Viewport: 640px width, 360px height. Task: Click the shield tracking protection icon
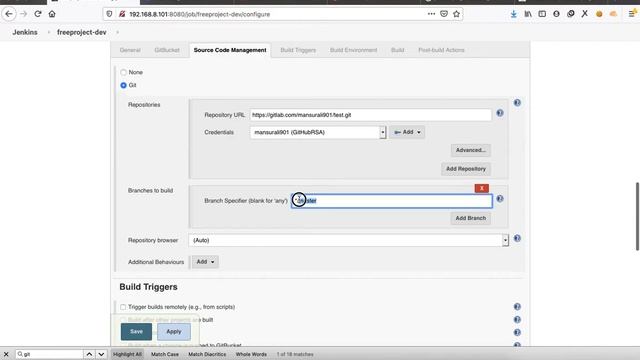109,14
